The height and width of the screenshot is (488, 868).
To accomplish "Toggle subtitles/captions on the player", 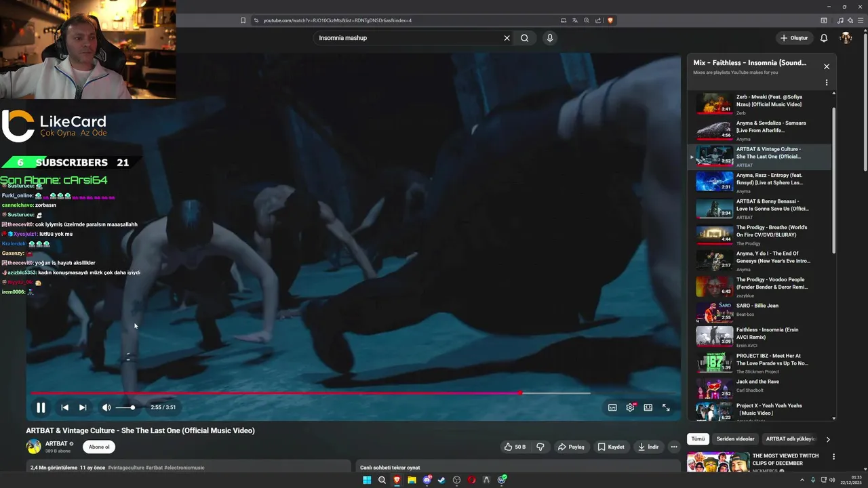I will 612,407.
